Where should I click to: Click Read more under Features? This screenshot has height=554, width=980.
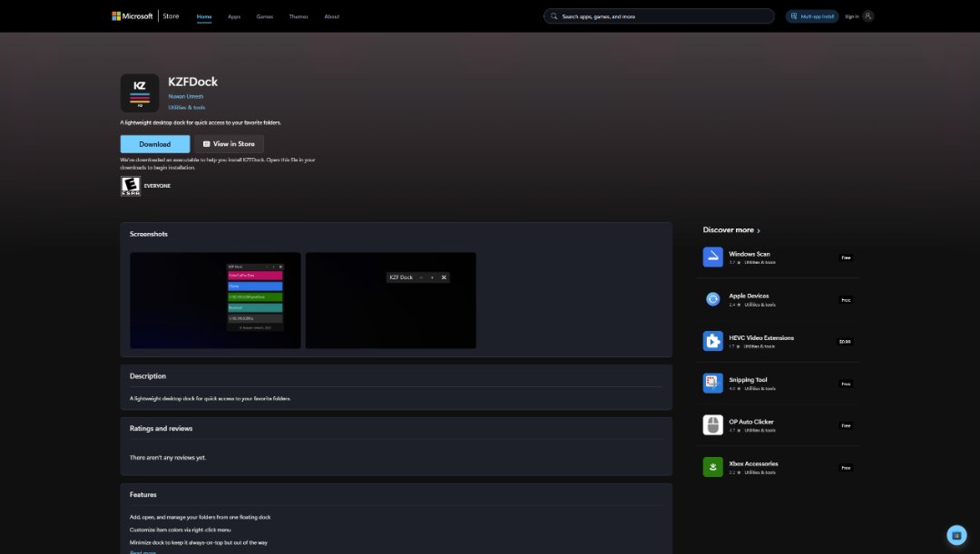click(x=142, y=552)
